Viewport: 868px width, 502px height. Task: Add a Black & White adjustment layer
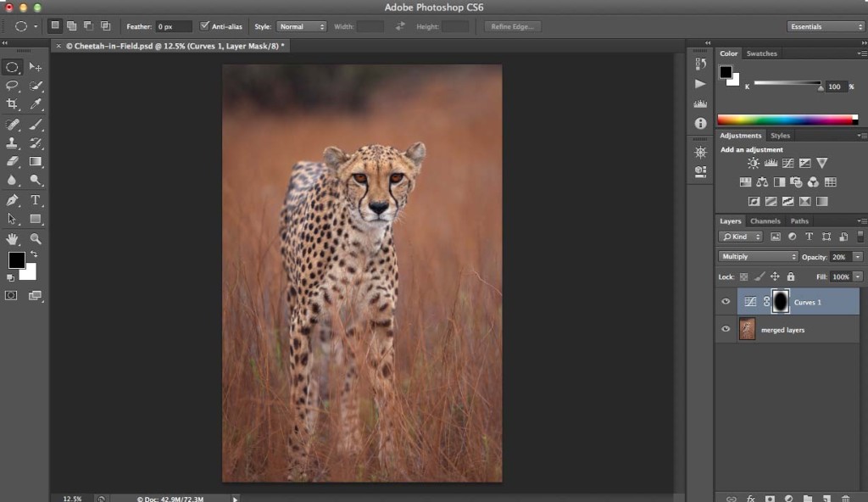pyautogui.click(x=779, y=182)
